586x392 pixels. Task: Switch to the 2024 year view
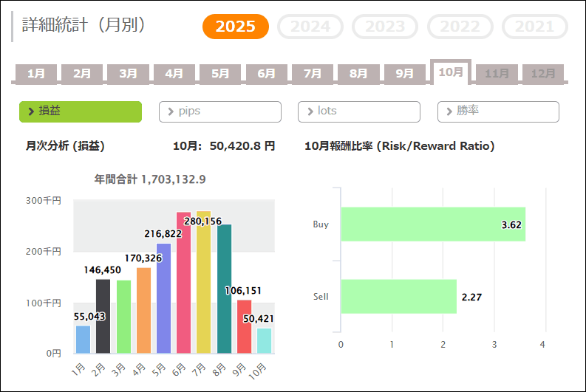[310, 27]
